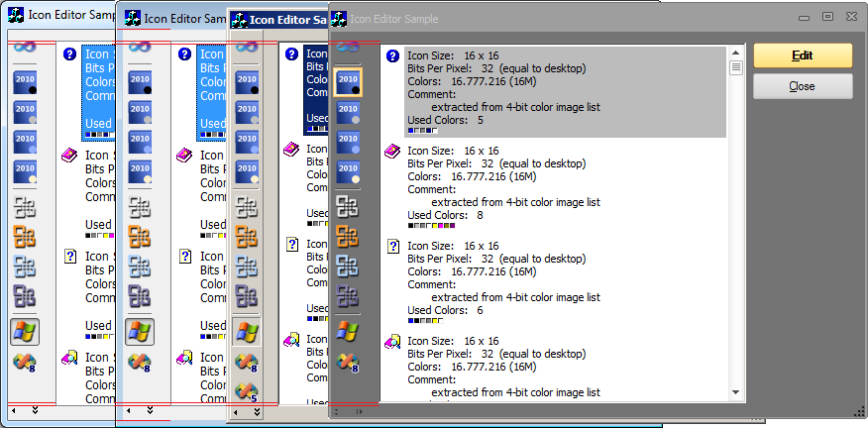Select the 2010 gray-dot icon in the second window from left
Image resolution: width=868 pixels, height=428 pixels.
tap(140, 113)
